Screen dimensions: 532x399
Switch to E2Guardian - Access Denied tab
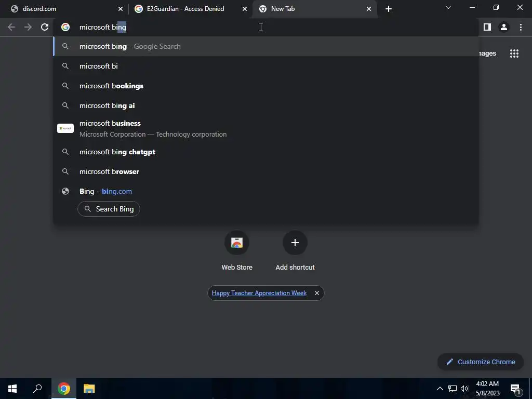click(x=190, y=9)
